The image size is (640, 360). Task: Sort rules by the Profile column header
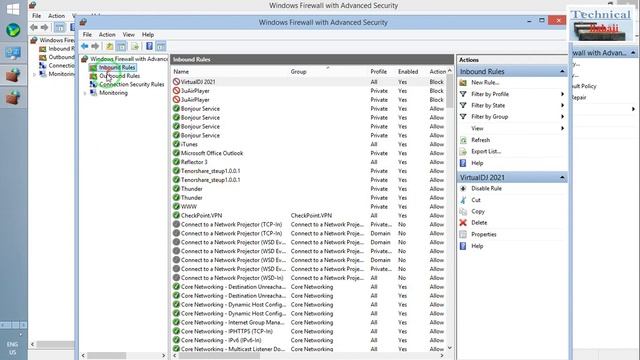point(378,71)
